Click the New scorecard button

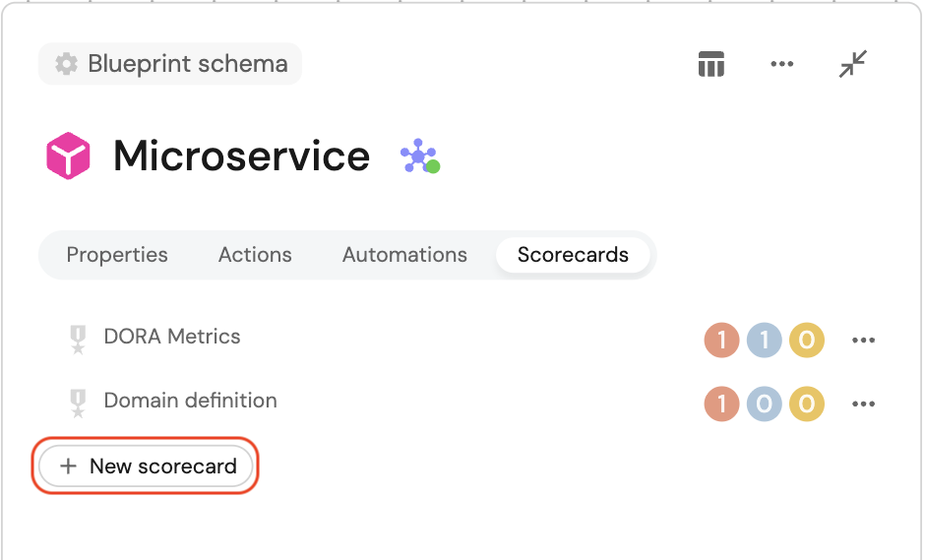click(x=147, y=466)
